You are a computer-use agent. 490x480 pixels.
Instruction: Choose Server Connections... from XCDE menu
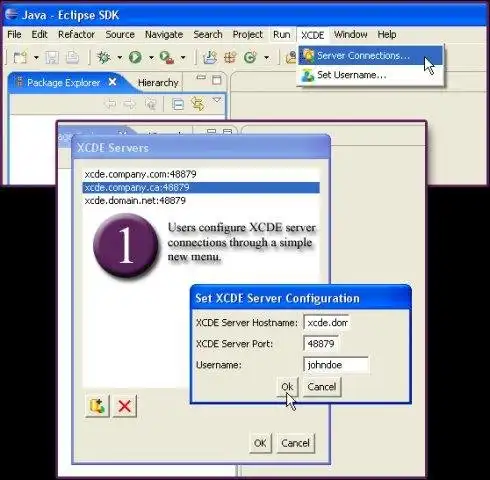click(x=371, y=55)
